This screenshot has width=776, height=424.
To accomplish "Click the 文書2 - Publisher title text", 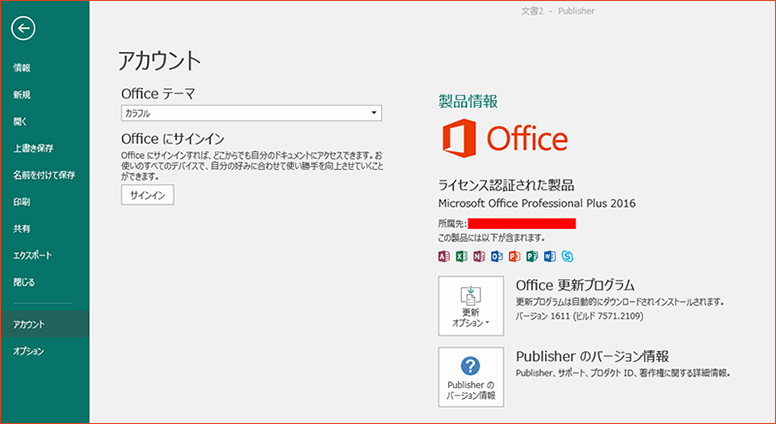I will [558, 11].
